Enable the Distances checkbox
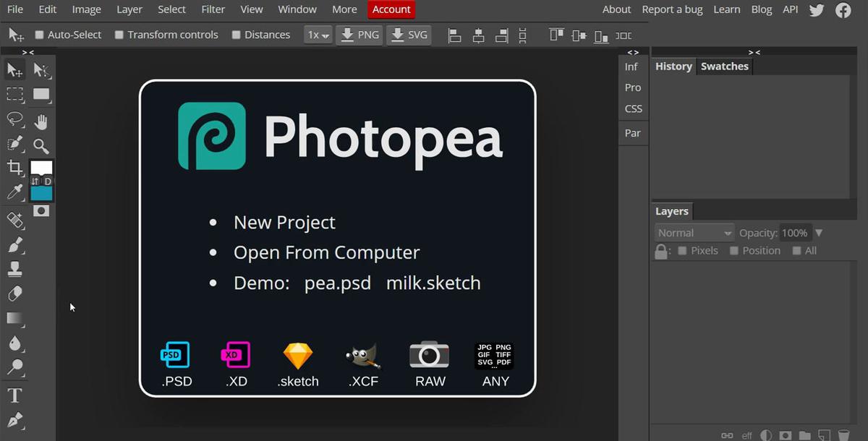The width and height of the screenshot is (868, 441). click(236, 35)
